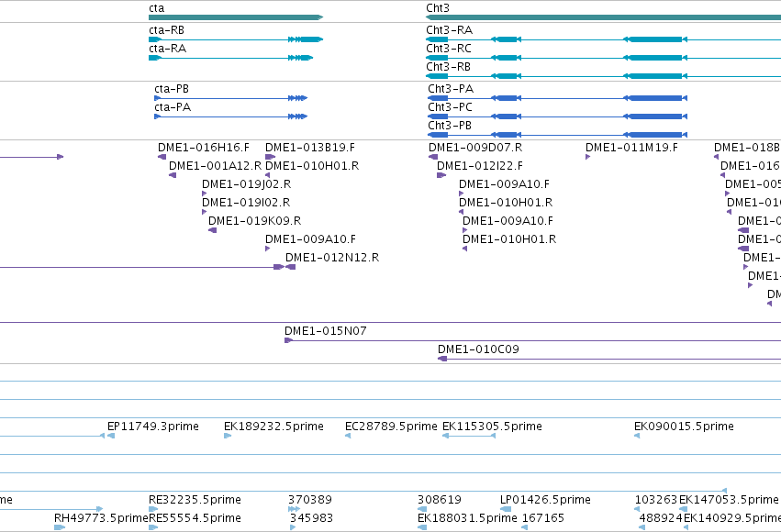The height and width of the screenshot is (532, 781).
Task: Select the DME1-010C09 BAC clone label
Action: (x=478, y=349)
